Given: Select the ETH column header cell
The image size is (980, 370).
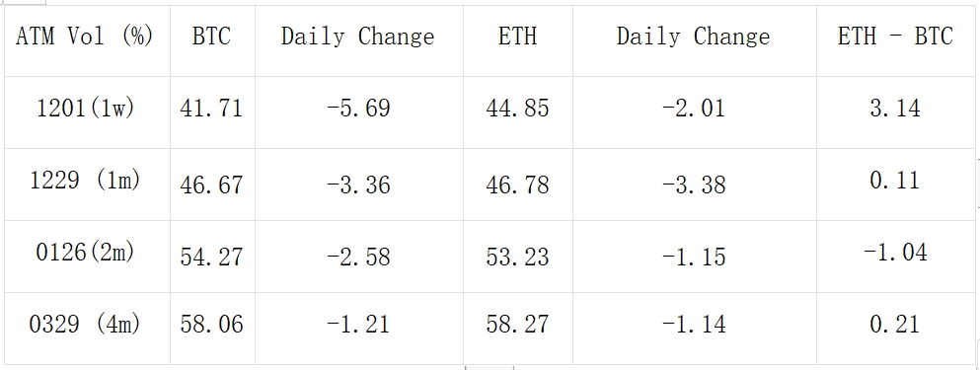Looking at the screenshot, I should (518, 41).
